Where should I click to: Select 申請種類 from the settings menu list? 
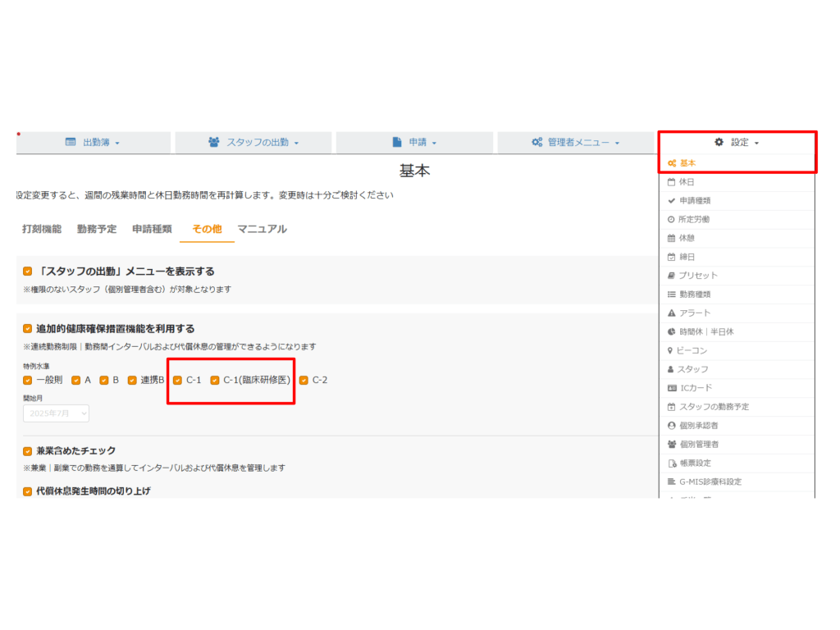pyautogui.click(x=694, y=201)
